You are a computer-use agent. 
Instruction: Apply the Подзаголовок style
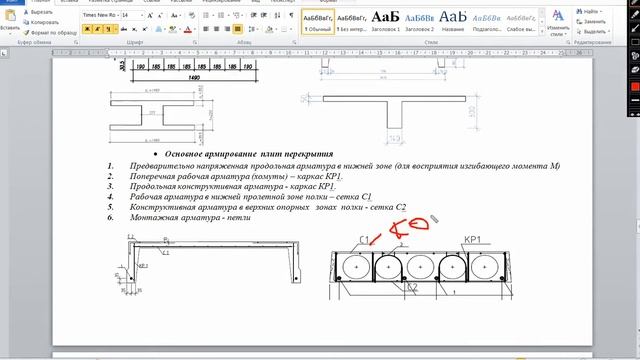click(x=487, y=22)
